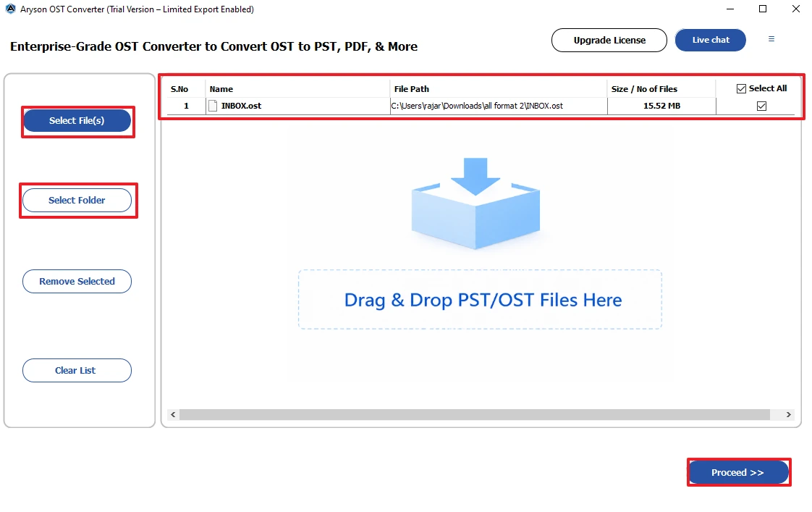The image size is (812, 512).
Task: Click the Size / No of Files header
Action: (x=661, y=89)
